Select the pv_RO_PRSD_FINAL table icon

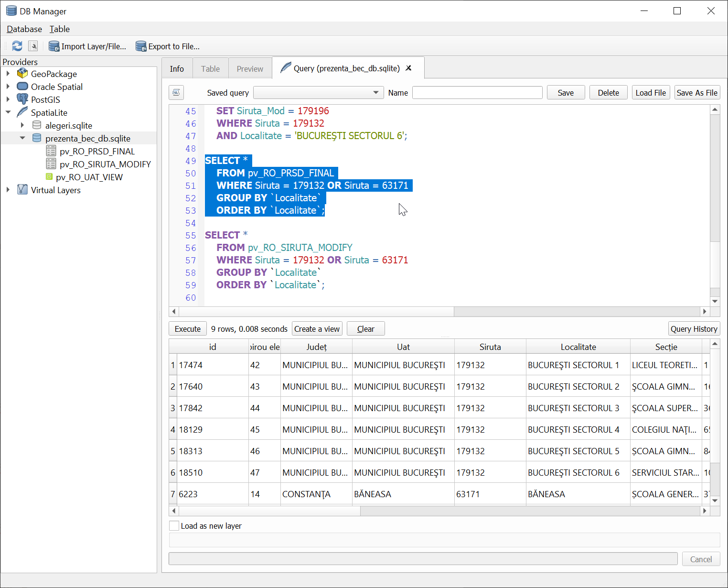coord(51,151)
